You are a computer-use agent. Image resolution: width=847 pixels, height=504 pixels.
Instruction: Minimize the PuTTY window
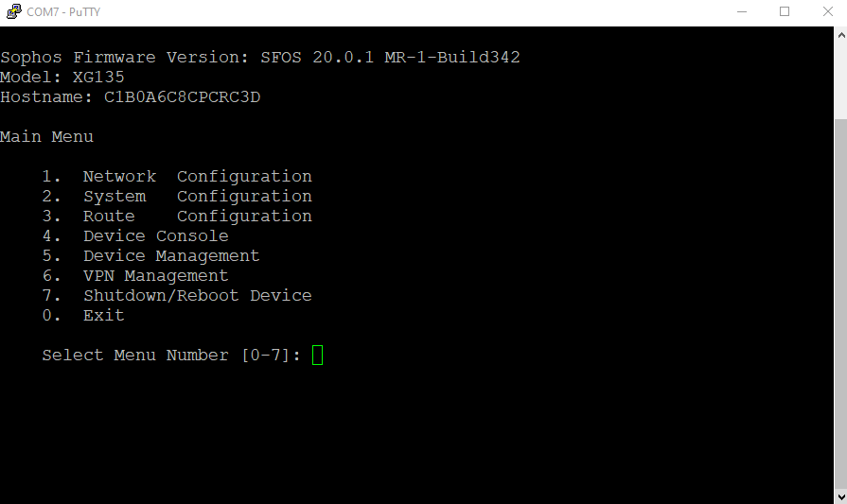(x=739, y=12)
